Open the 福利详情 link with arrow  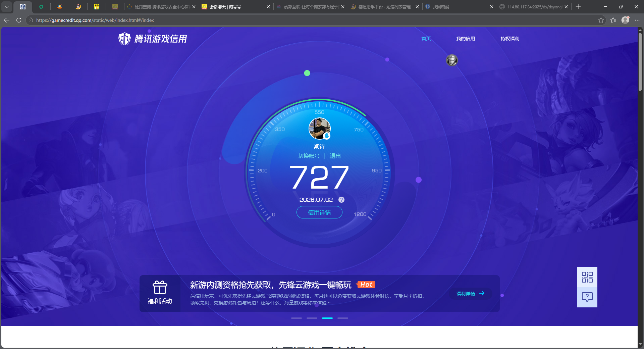470,294
